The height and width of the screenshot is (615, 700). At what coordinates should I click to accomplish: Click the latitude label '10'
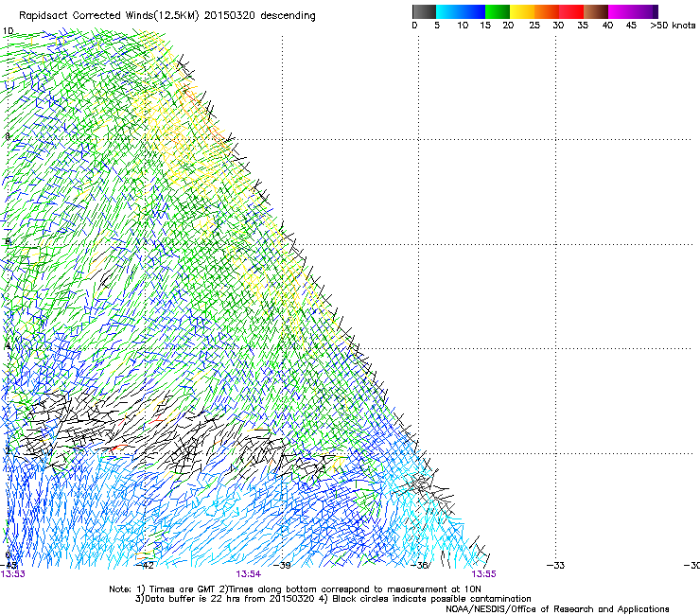tap(8, 31)
